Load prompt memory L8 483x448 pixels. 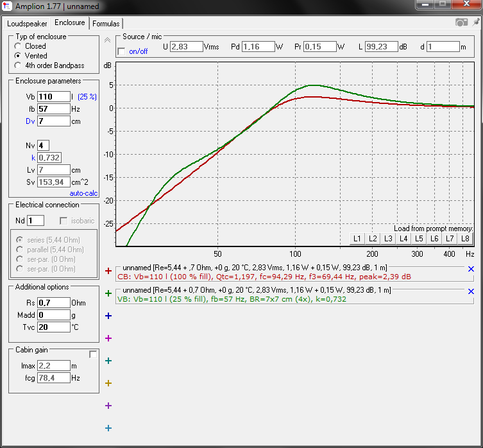[465, 239]
